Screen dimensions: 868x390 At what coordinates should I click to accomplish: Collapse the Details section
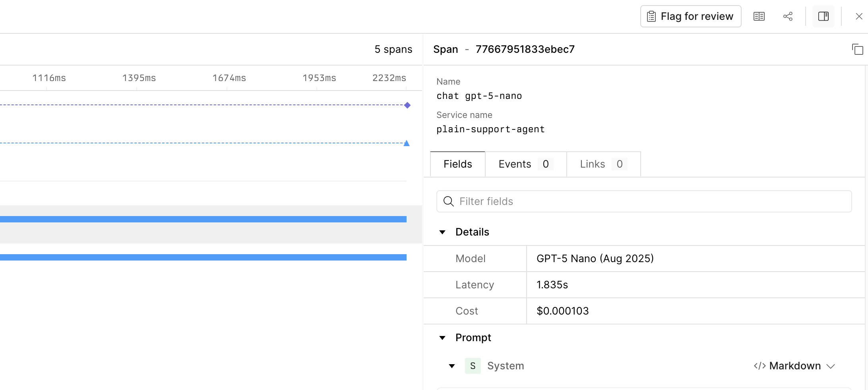[442, 232]
